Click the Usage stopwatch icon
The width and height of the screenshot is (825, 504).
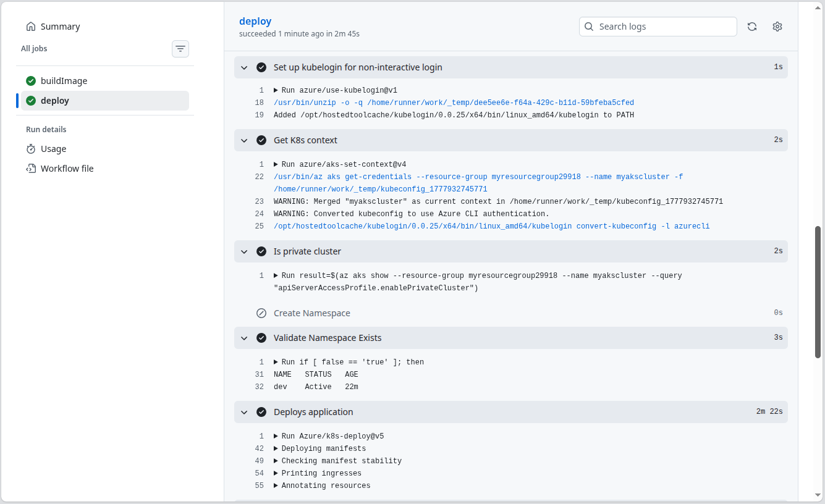tap(31, 149)
